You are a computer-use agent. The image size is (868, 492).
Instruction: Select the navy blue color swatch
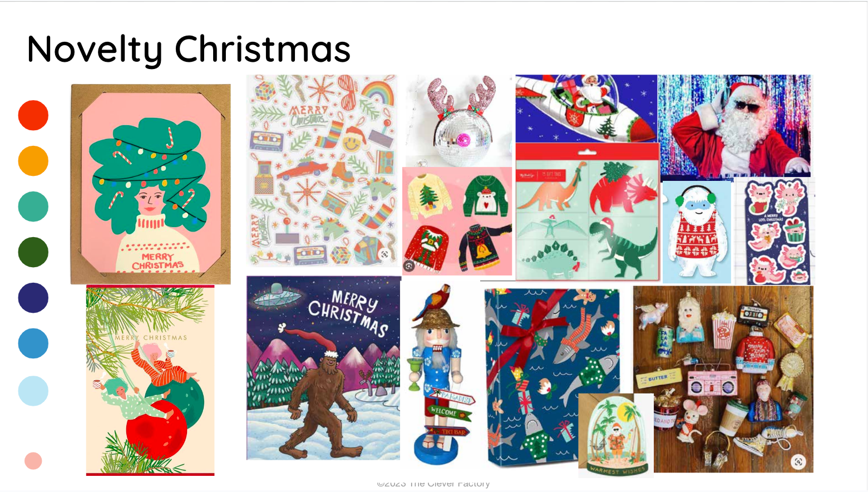[33, 298]
